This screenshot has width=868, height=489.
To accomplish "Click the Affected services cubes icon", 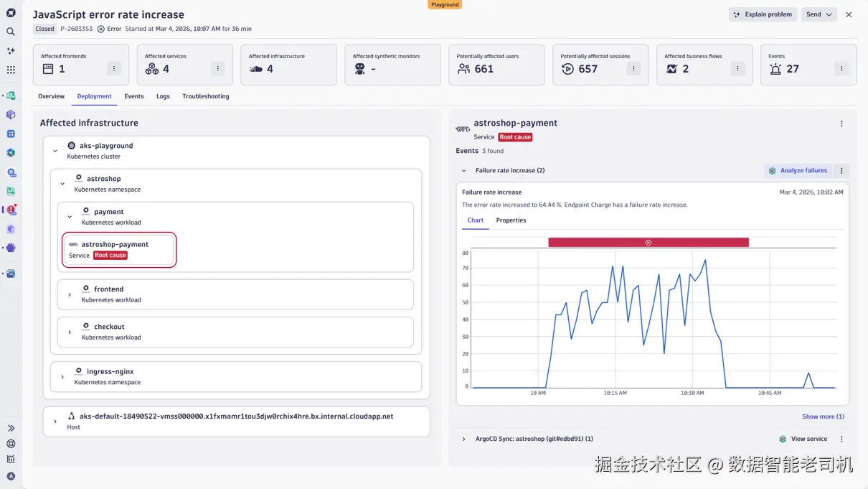I will [x=151, y=69].
